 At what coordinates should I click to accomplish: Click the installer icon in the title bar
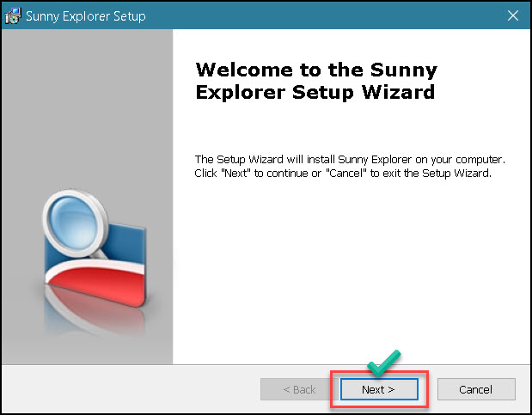[13, 15]
